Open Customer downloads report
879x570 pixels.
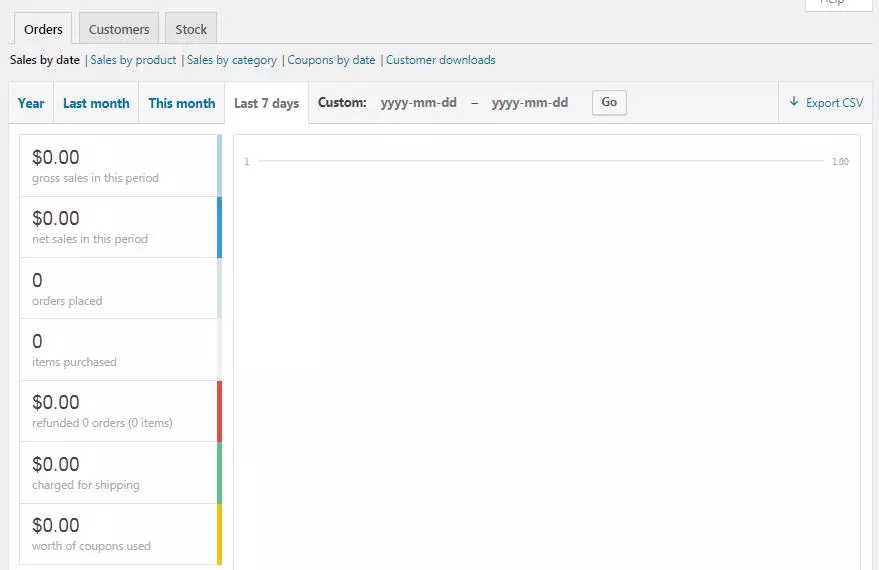point(441,60)
